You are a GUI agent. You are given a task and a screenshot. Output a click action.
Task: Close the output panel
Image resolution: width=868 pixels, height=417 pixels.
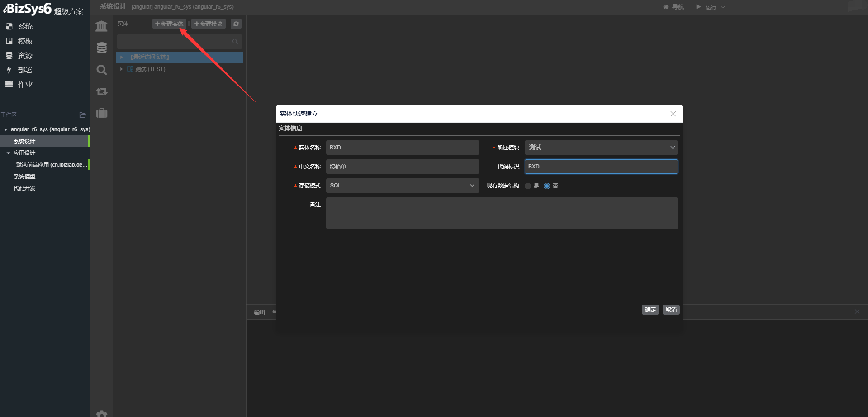[x=857, y=312]
